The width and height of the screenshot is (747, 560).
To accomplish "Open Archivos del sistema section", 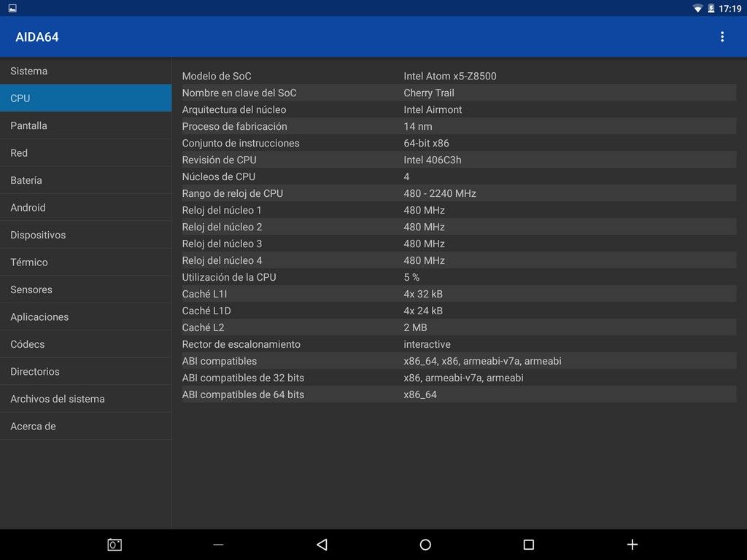I will (x=86, y=399).
